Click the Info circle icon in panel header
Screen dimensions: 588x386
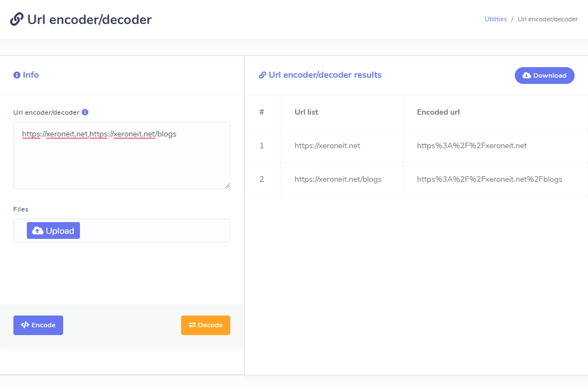(17, 75)
